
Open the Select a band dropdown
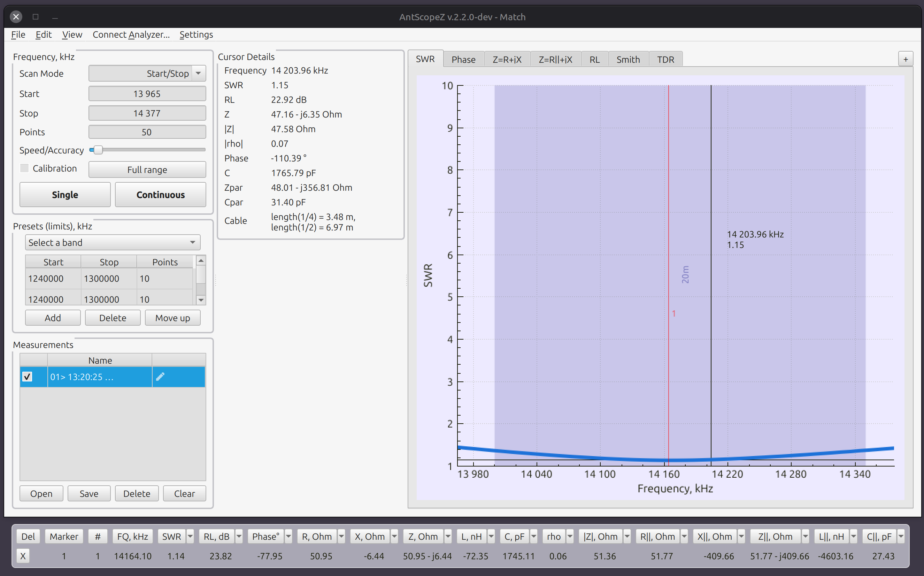113,243
